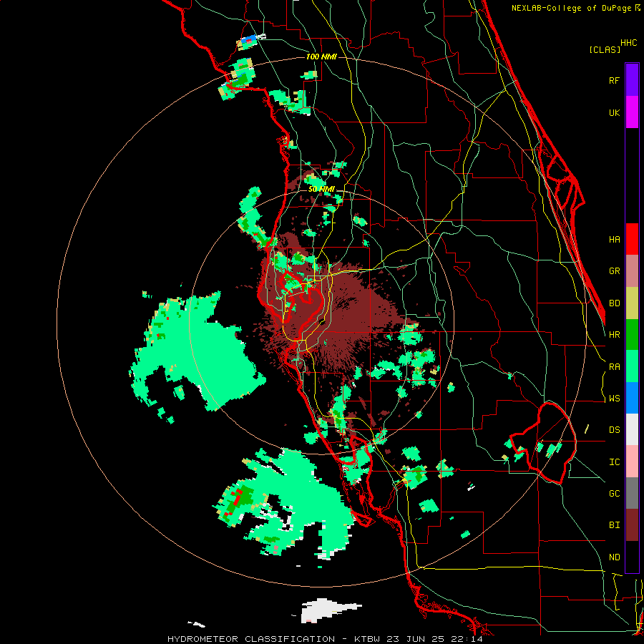Select the GR pink legend swatch
Image resolution: width=644 pixels, height=644 pixels.
[x=632, y=271]
